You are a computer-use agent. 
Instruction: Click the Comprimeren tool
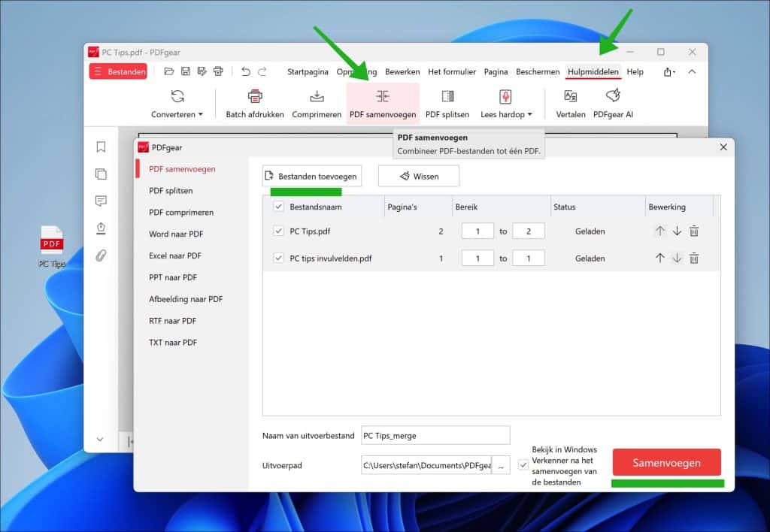tap(317, 104)
